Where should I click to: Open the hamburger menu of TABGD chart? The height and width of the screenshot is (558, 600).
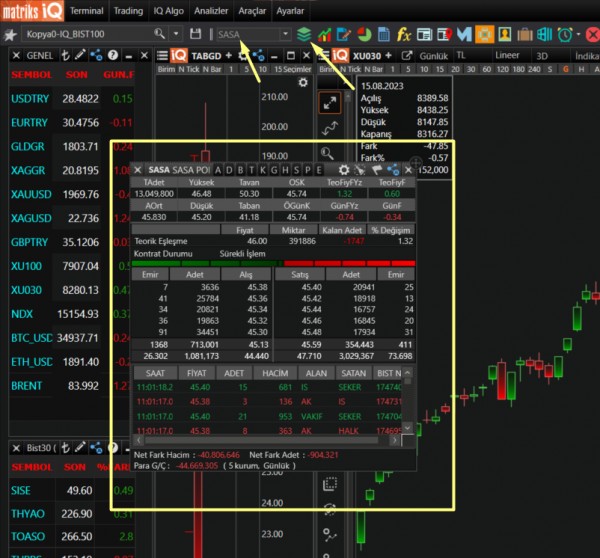click(162, 56)
